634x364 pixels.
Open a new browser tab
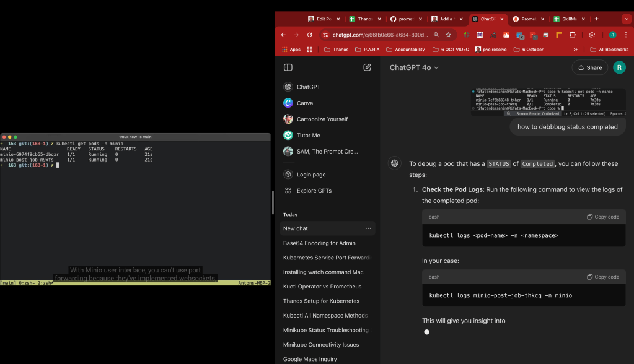(596, 19)
